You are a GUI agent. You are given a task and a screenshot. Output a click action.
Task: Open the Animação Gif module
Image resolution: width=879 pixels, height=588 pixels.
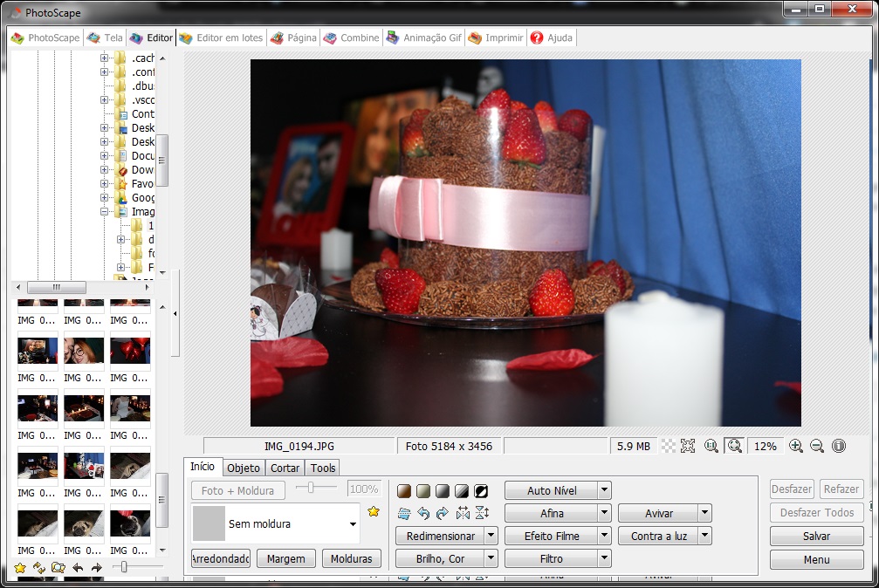coord(423,38)
